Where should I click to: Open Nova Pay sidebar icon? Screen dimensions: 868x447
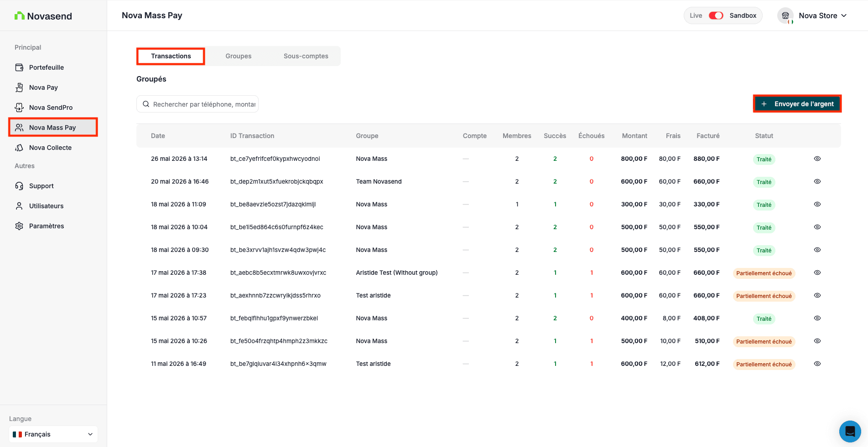(x=19, y=87)
